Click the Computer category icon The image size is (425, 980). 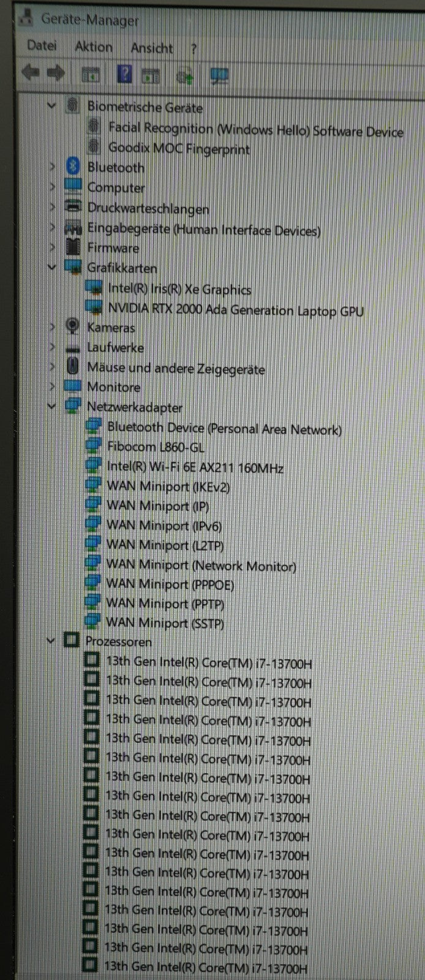[x=73, y=186]
